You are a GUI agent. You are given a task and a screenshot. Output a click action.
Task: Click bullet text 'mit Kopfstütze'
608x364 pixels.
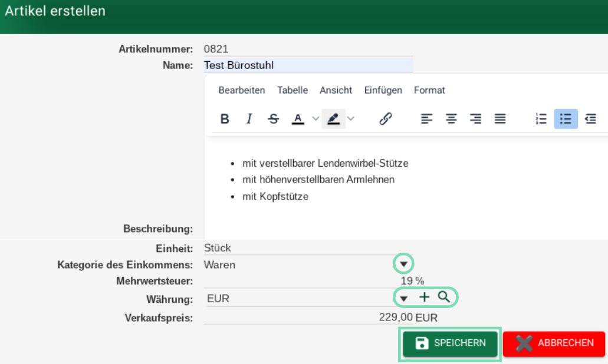tap(275, 197)
